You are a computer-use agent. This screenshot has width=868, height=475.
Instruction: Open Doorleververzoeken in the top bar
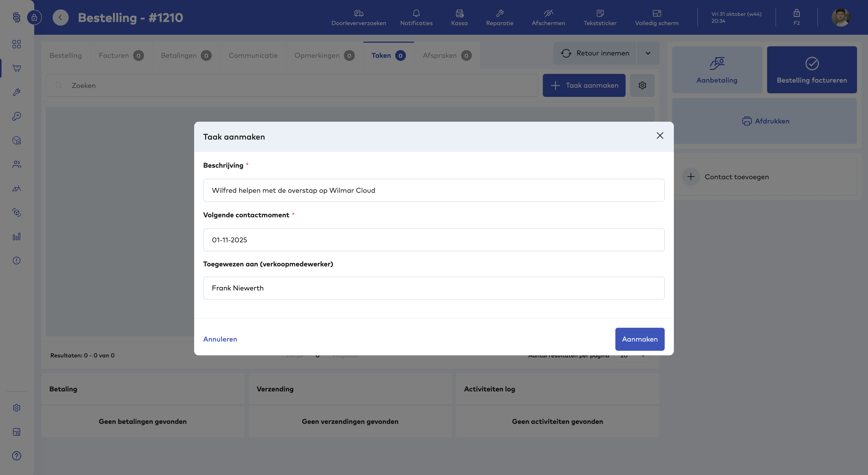(359, 17)
